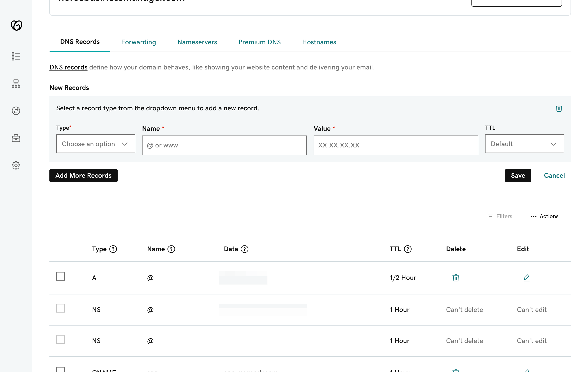The image size is (588, 372).
Task: Edit the A record with pencil icon
Action: pyautogui.click(x=526, y=278)
